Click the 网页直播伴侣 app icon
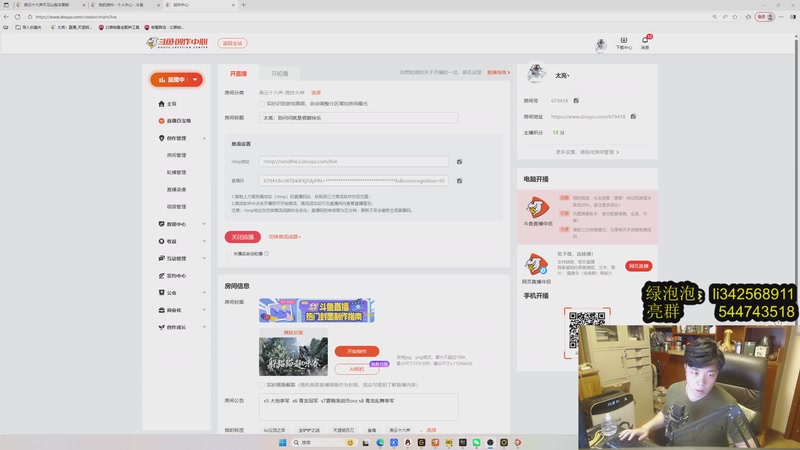800x450 pixels. (536, 264)
